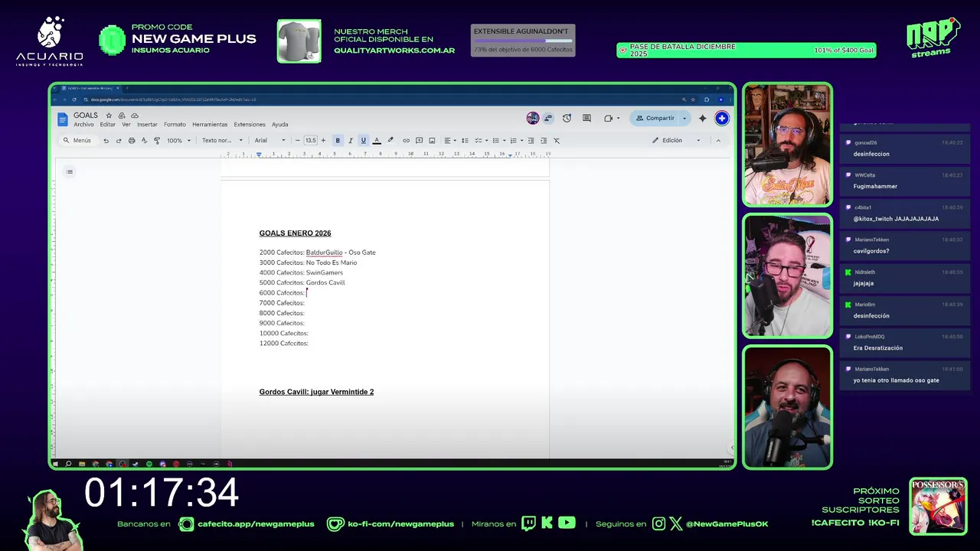
Task: Open the highlight color pen tool
Action: point(390,141)
